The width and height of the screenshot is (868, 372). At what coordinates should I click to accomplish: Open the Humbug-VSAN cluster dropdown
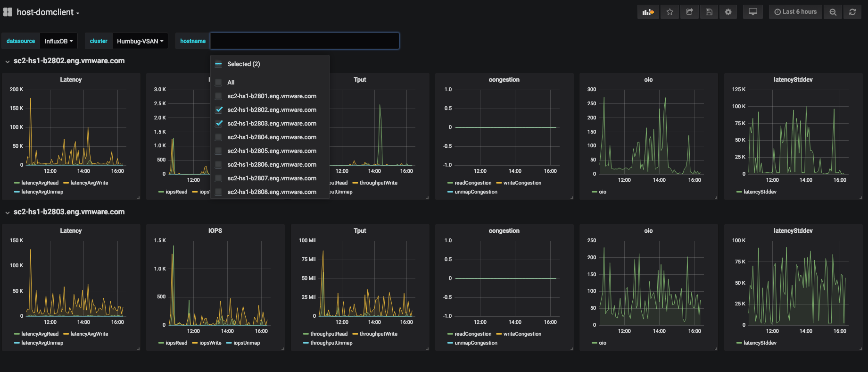coord(140,41)
